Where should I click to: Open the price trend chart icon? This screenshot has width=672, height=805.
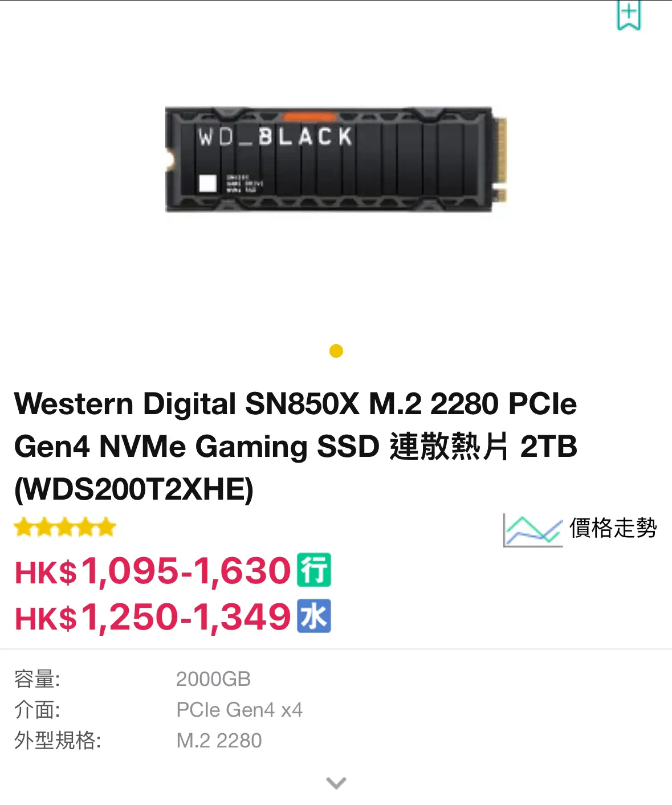click(x=533, y=530)
